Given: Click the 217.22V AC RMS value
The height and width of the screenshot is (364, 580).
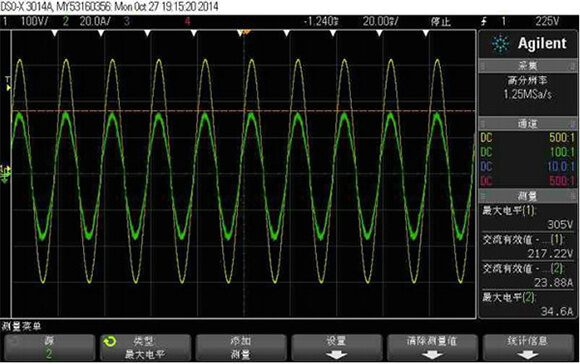Looking at the screenshot, I should 550,253.
